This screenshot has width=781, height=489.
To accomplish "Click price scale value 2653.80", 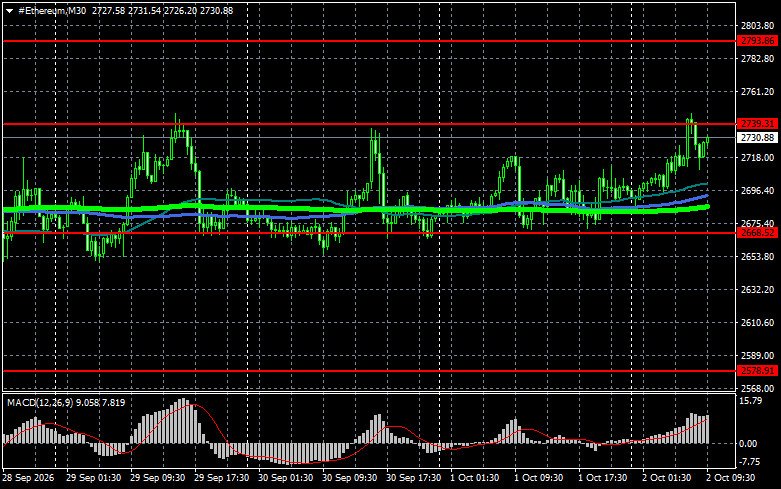I will click(x=758, y=256).
